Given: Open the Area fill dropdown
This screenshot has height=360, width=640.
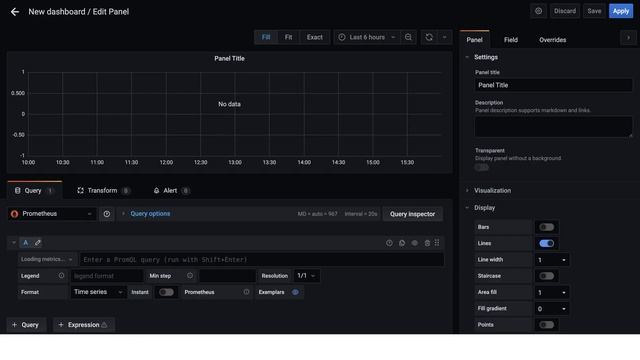Looking at the screenshot, I should [552, 292].
